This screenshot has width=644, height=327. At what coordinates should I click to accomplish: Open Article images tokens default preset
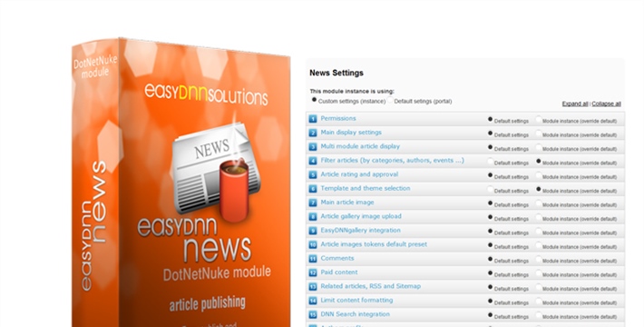click(374, 244)
